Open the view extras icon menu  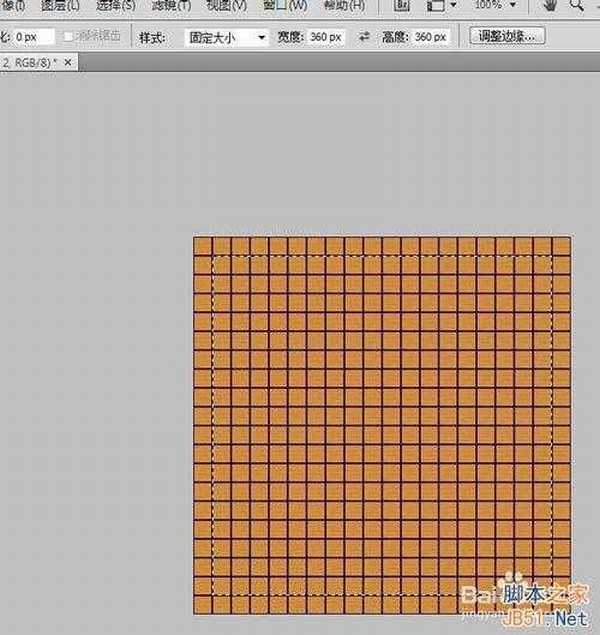coord(439,5)
